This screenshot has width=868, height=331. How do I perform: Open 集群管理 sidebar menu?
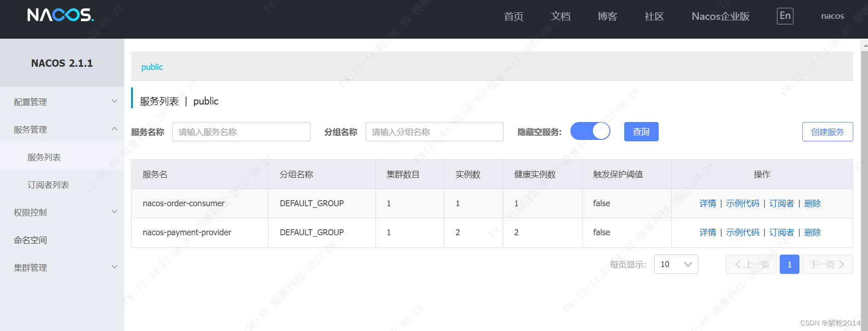click(x=62, y=267)
